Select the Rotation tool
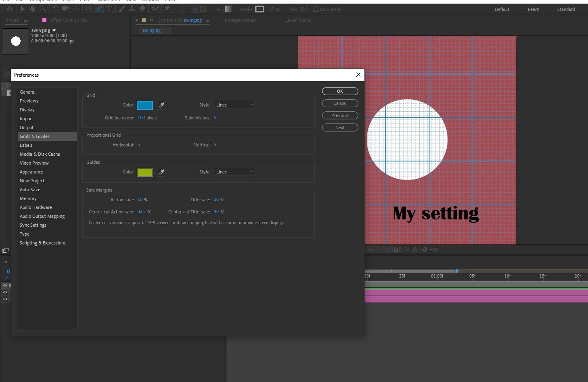The width and height of the screenshot is (588, 382). tap(56, 9)
